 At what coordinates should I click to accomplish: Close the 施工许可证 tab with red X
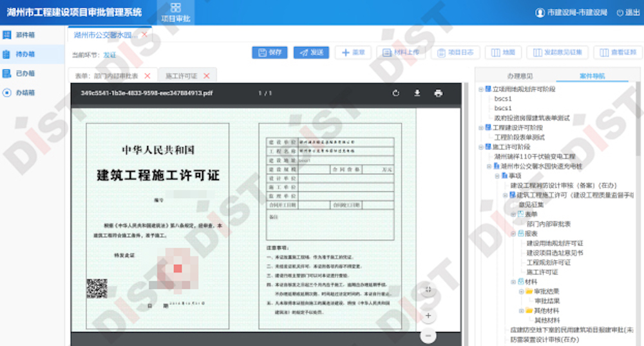[x=206, y=76]
